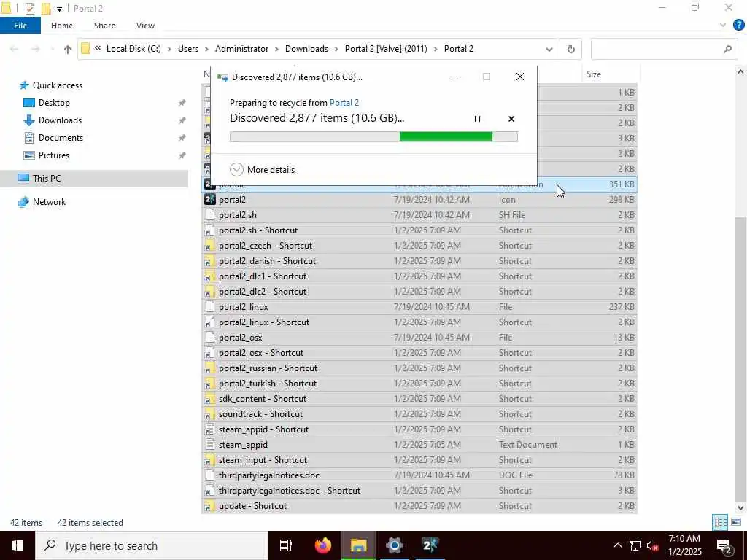Select portal2_dlc2 - Shortcut

tap(419, 292)
